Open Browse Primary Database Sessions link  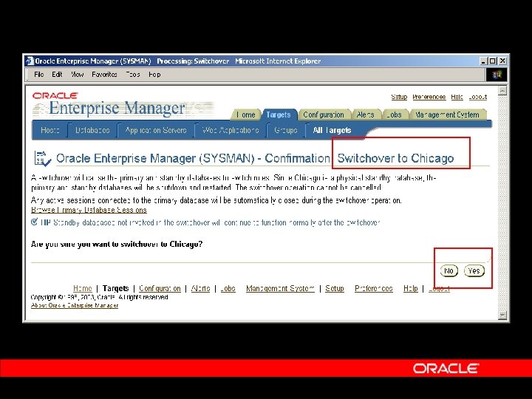tap(89, 210)
